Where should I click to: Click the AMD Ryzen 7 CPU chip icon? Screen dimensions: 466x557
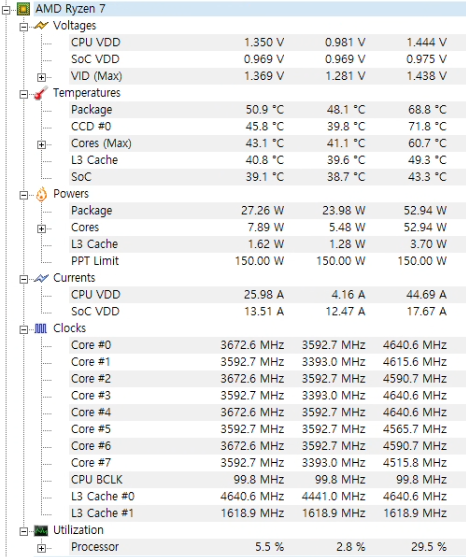coord(23,9)
